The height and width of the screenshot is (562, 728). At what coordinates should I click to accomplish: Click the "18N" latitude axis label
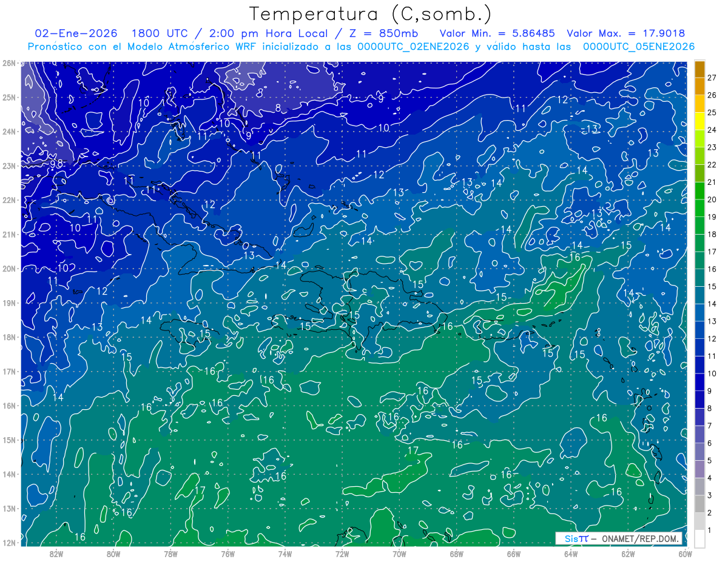(8, 337)
